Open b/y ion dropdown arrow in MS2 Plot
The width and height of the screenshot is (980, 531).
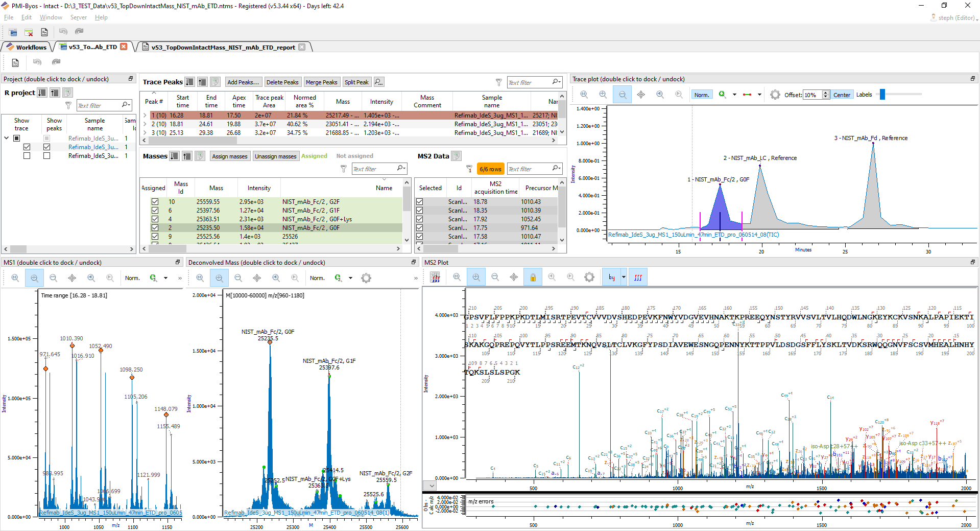coord(624,277)
